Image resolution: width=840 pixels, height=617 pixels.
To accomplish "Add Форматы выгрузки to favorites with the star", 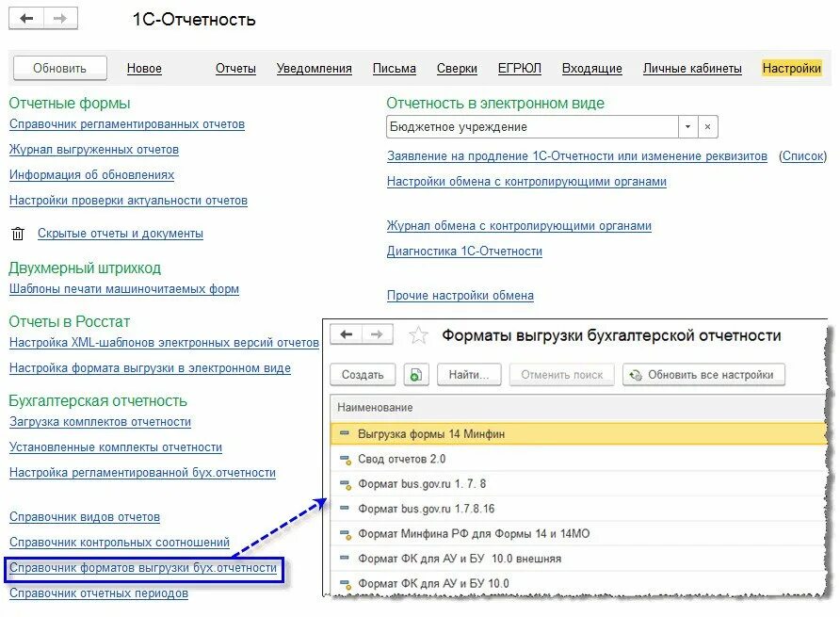I will click(418, 335).
